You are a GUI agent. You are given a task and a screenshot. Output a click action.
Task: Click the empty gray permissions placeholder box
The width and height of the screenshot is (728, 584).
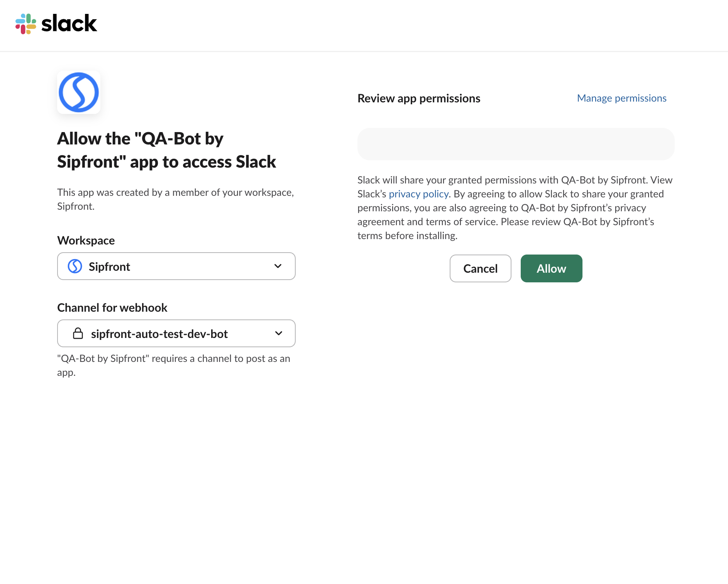[516, 144]
